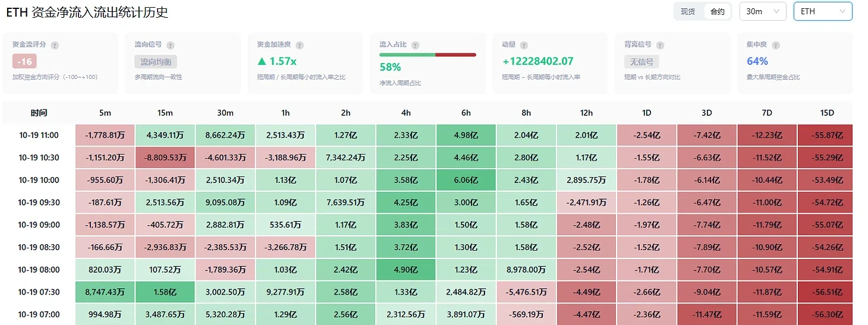Click the 4.90亿 cell
Image resolution: width=868 pixels, height=325 pixels.
click(405, 269)
